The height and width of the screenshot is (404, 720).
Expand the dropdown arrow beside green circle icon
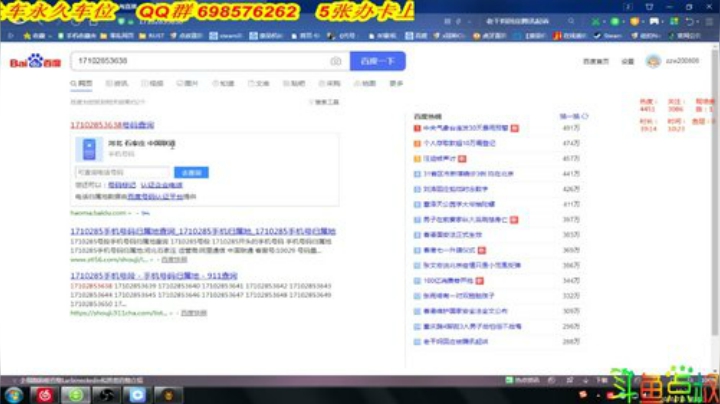623,22
